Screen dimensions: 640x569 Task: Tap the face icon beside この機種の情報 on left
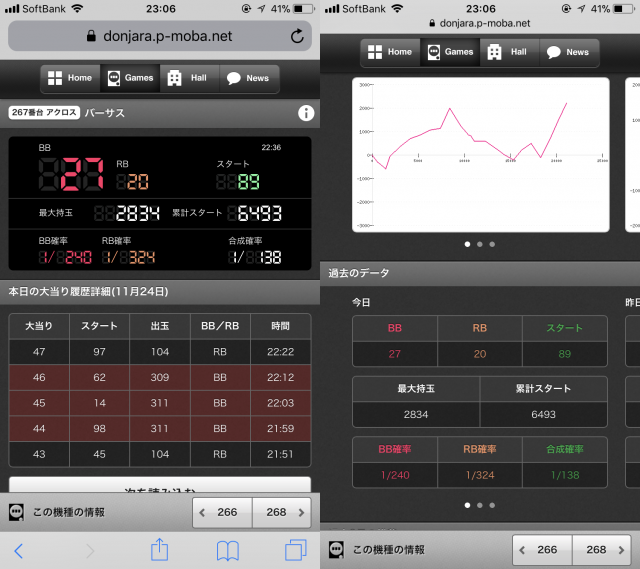click(17, 512)
